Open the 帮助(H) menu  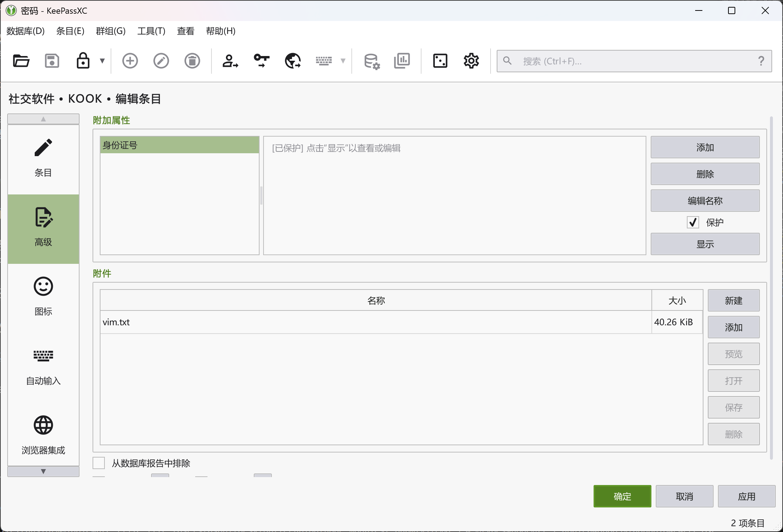tap(221, 31)
